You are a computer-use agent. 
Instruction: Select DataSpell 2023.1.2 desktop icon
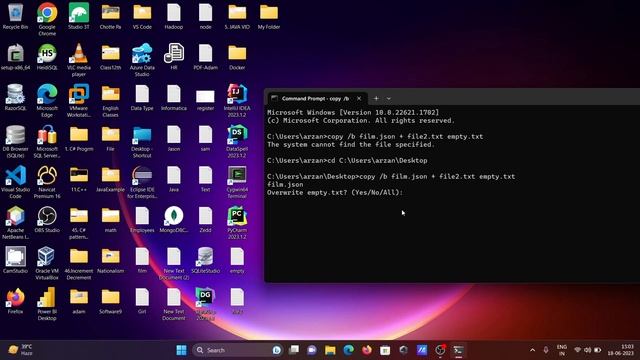[237, 141]
